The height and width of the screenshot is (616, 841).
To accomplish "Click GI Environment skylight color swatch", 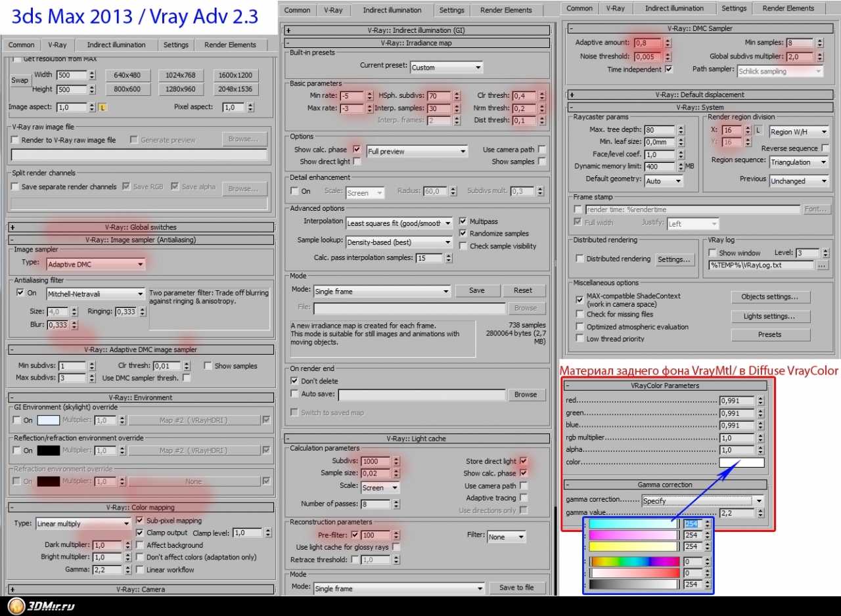I will click(48, 420).
